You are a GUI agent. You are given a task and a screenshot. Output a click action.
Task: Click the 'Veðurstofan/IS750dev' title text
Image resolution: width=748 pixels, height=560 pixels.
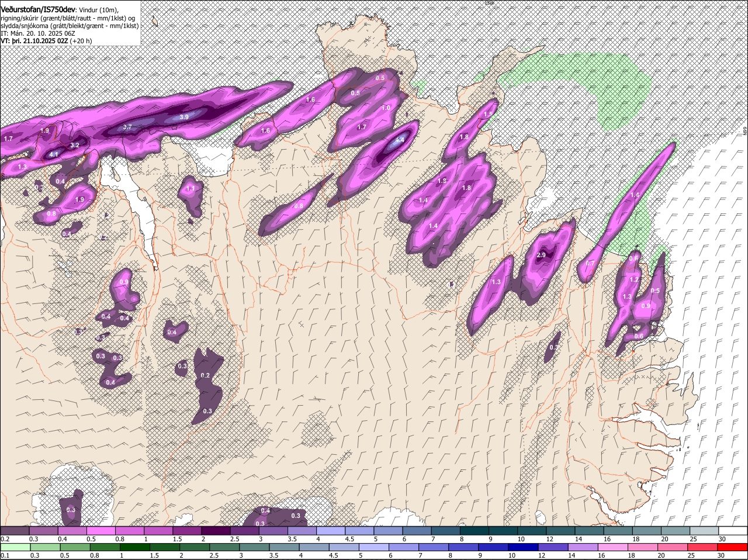coord(38,9)
